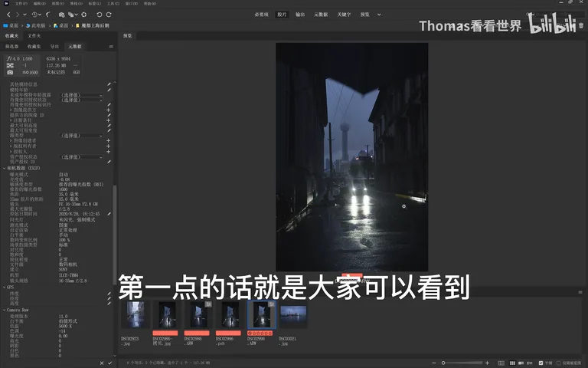
Task: Collapse the 相机数据 (EXIF) section
Action: pos(5,168)
